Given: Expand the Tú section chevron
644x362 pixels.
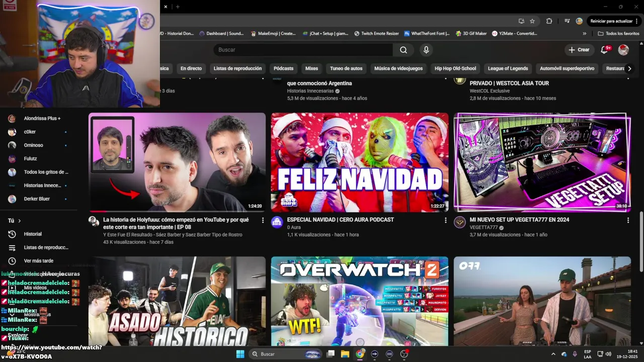Looking at the screenshot, I should (20, 221).
